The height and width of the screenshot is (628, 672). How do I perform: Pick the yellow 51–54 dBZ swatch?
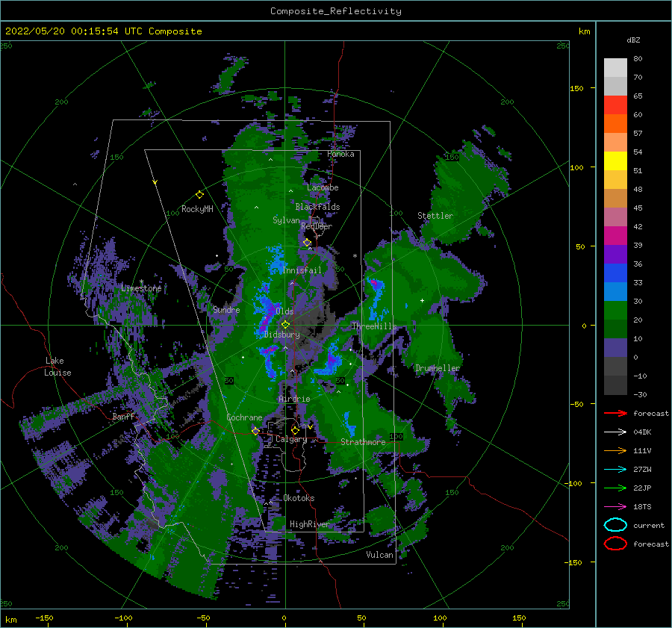(615, 161)
